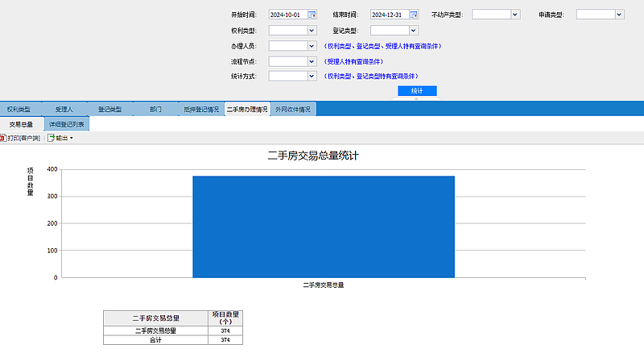Open the start date calendar picker icon
This screenshot has height=353, width=644.
[x=312, y=15]
